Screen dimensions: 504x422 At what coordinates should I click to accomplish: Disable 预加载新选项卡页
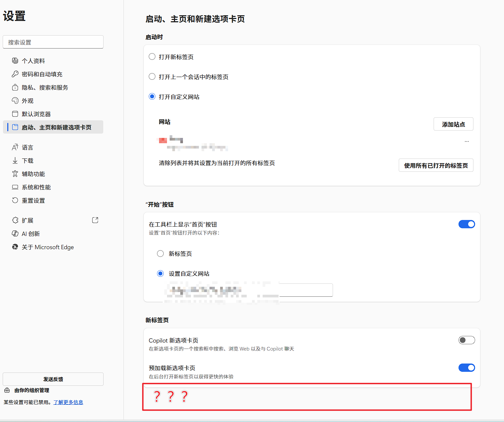coord(466,368)
